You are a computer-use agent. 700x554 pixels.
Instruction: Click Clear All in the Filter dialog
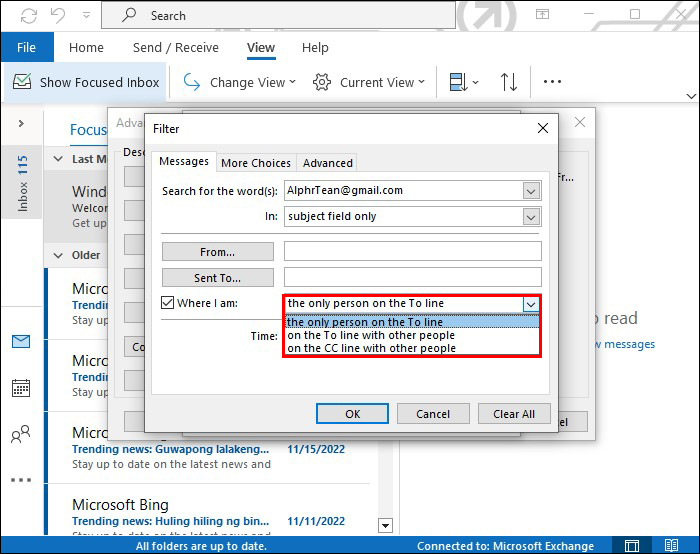(x=514, y=414)
